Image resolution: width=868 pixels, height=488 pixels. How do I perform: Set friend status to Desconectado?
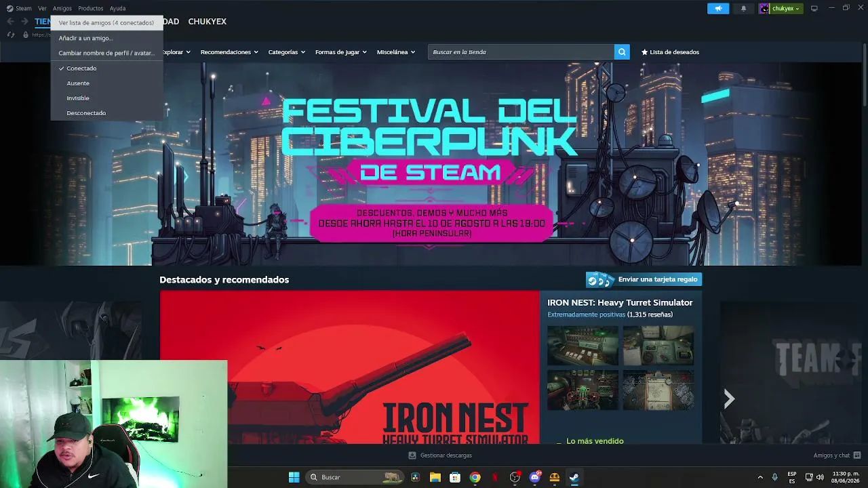click(107, 113)
